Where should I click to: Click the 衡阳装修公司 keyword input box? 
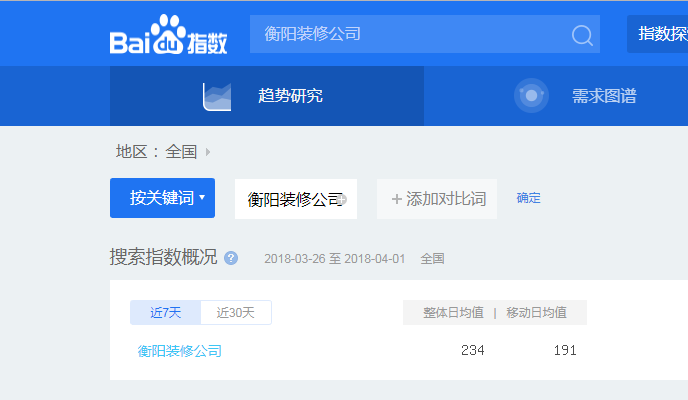[290, 199]
